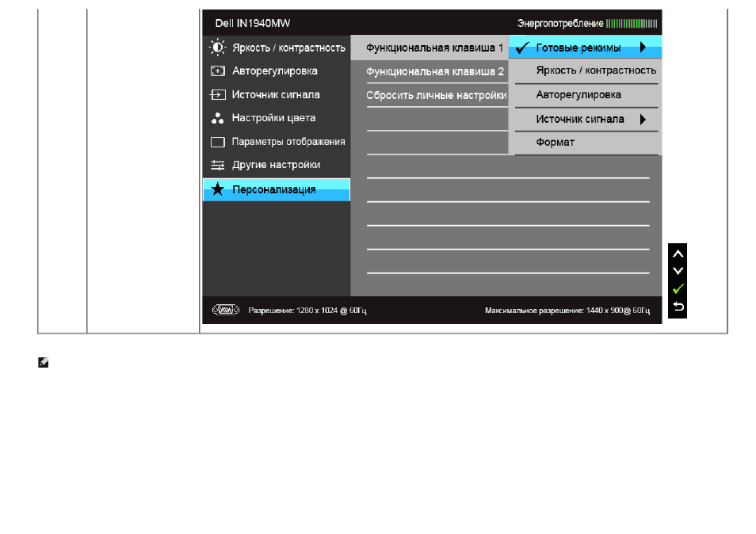Click Максимальное разрешение 1440 x 900 text
The height and width of the screenshot is (534, 756).
[x=567, y=311]
